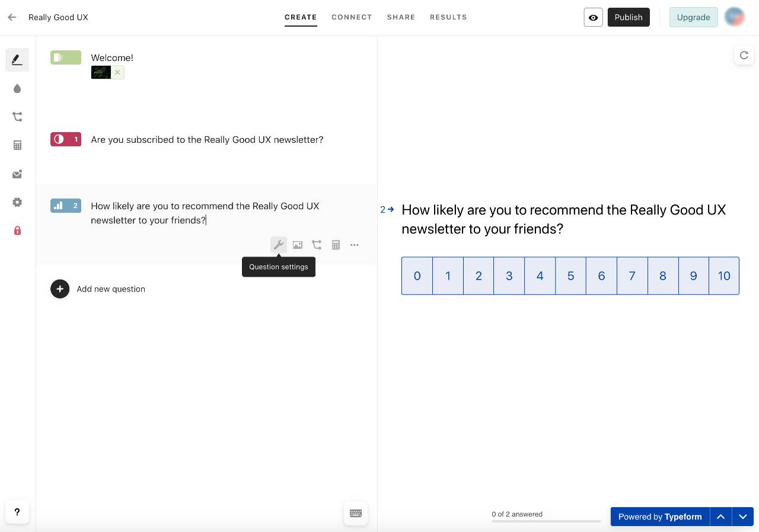Go to the next question with down chevron
Screen dimensions: 759x532
(x=742, y=517)
